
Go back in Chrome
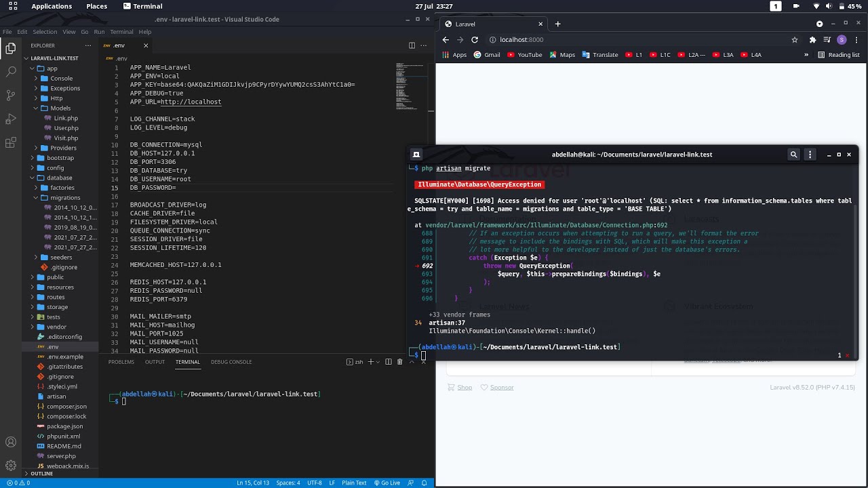(x=446, y=39)
